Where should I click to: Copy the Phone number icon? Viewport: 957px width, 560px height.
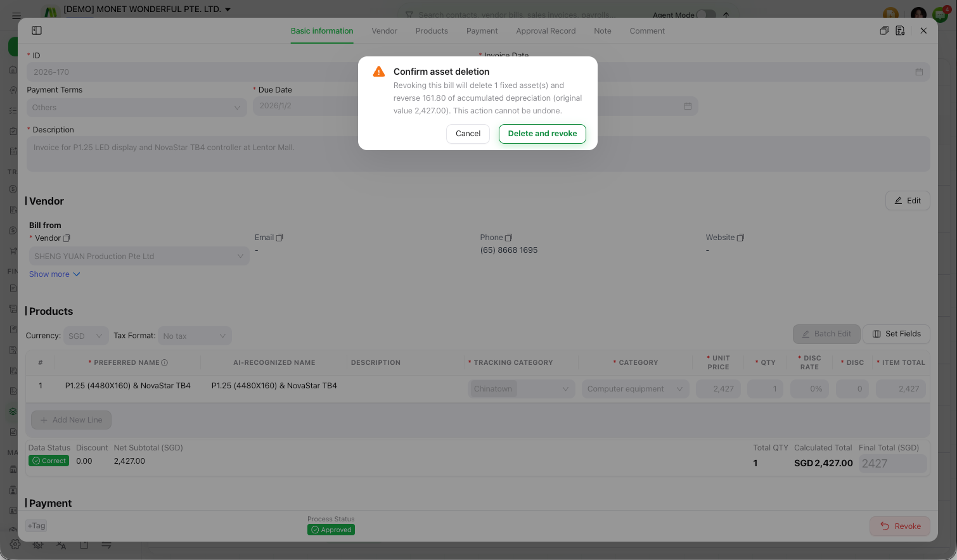[x=508, y=238]
